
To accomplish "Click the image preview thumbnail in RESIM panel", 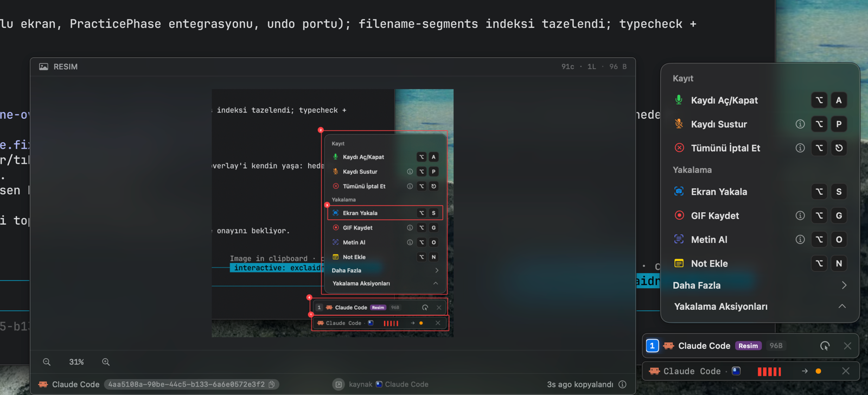I will click(333, 213).
